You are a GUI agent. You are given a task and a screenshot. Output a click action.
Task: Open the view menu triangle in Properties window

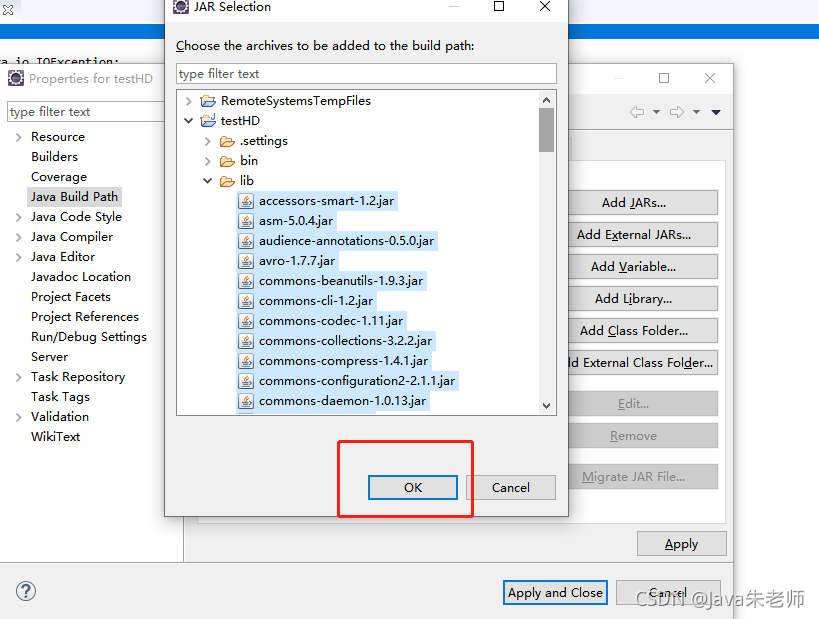click(716, 112)
